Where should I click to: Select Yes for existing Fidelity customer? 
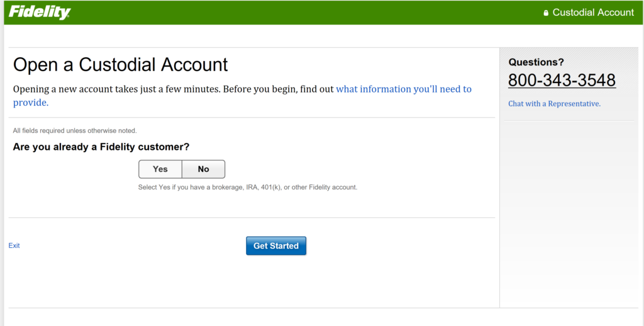tap(160, 169)
